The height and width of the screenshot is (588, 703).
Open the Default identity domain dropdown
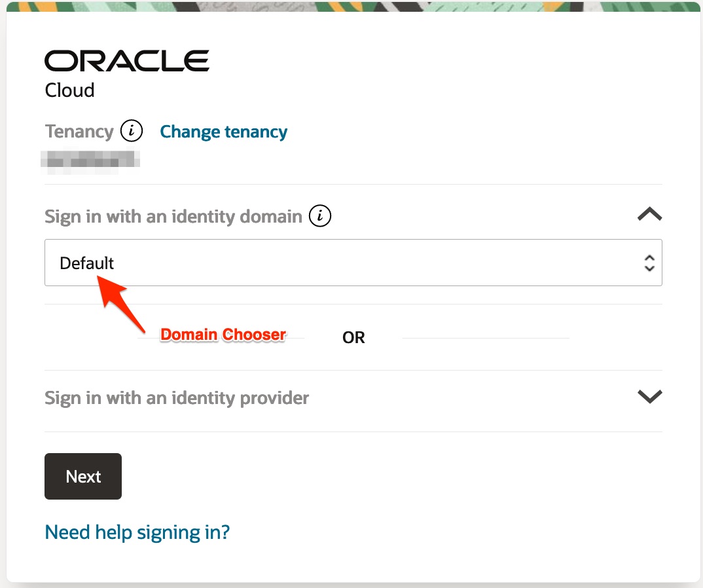[353, 263]
